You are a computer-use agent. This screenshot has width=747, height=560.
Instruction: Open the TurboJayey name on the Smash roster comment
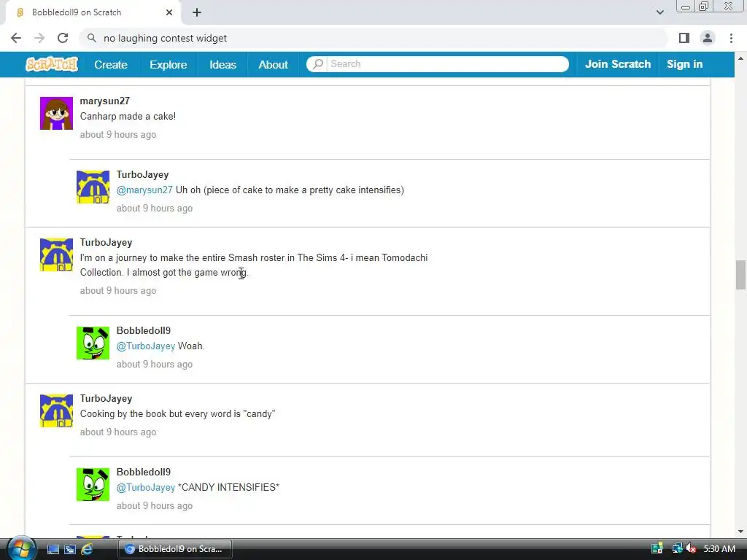pos(106,242)
